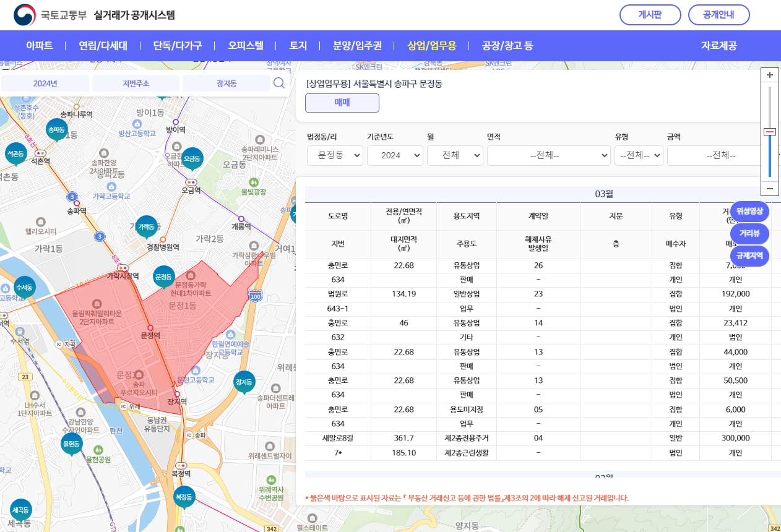Click the 50,500 price cell
The image size is (781, 532).
pos(735,380)
